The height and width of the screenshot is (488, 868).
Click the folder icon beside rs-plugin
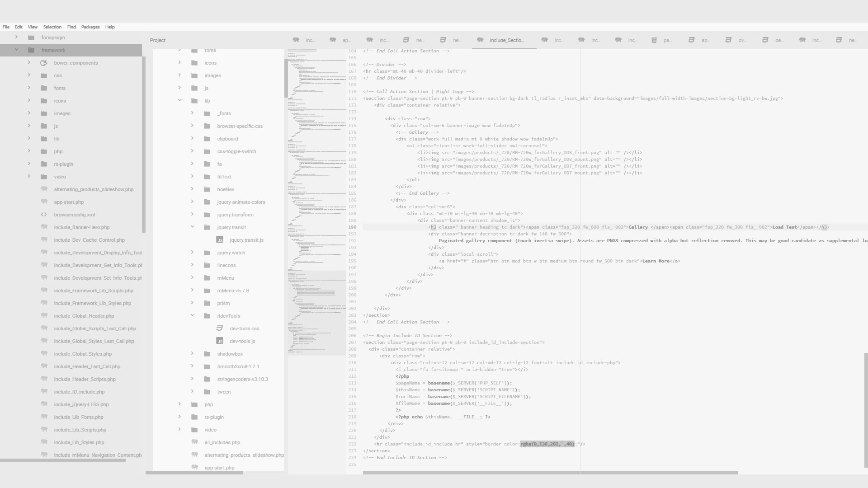click(x=44, y=164)
